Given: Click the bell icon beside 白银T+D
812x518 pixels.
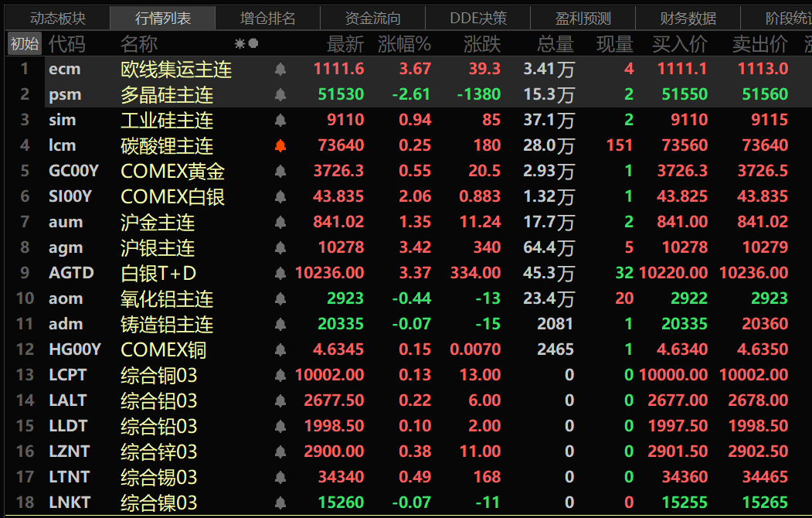Looking at the screenshot, I should pyautogui.click(x=280, y=274).
